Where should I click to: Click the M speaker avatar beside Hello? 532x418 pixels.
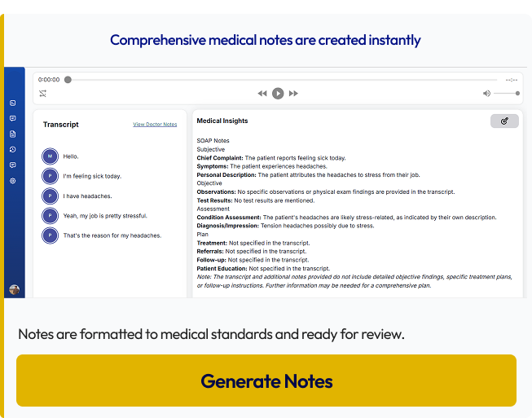(51, 156)
